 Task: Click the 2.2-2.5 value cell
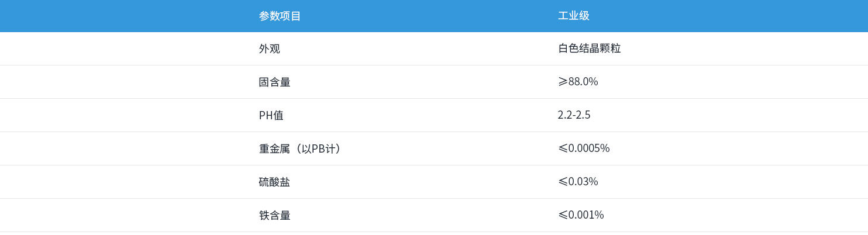[574, 115]
